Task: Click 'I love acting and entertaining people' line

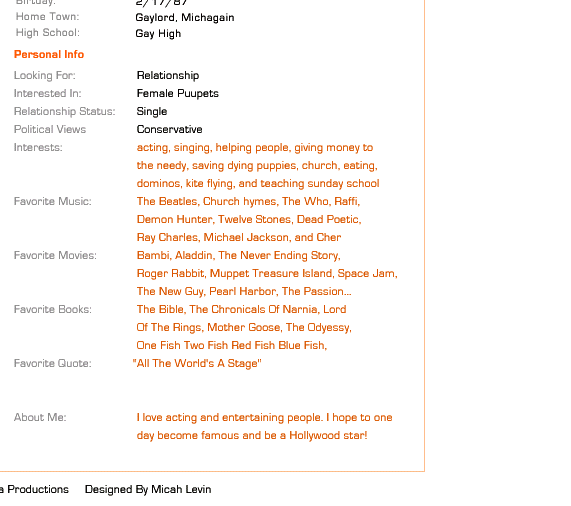Action: pos(264,418)
